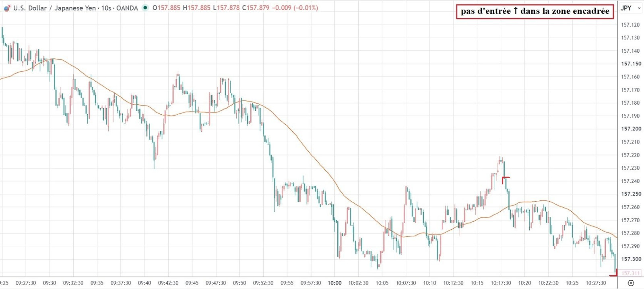Viewport: 644px width, 291px height.
Task: Click the OANDA data source label
Action: coord(127,8)
